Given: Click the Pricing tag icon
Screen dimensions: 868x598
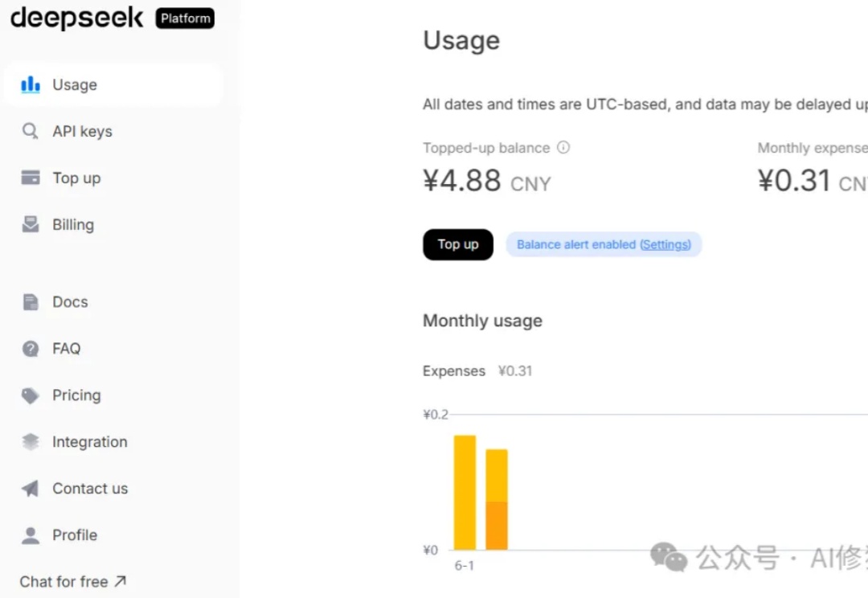Looking at the screenshot, I should coord(31,395).
